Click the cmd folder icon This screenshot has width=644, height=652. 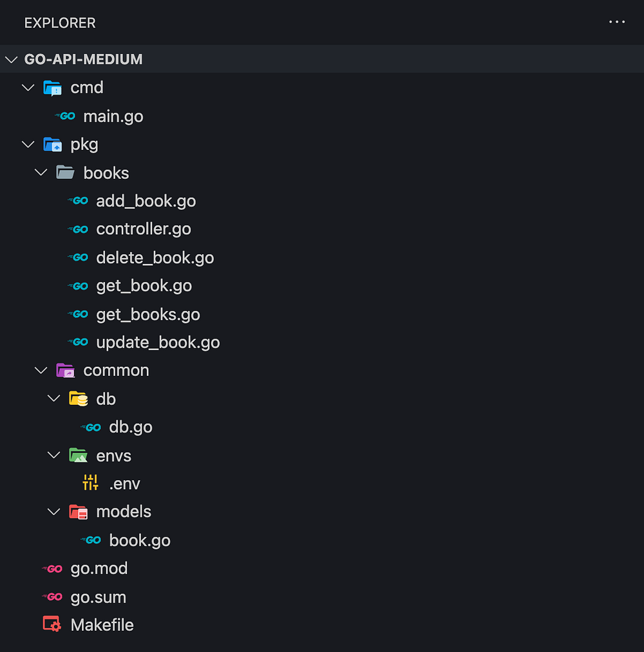[52, 88]
